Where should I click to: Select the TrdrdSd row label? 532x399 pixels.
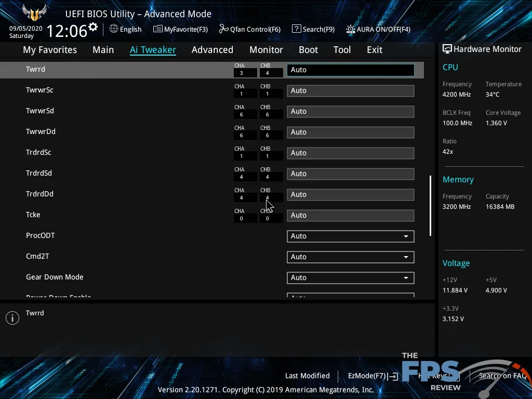[x=38, y=173]
